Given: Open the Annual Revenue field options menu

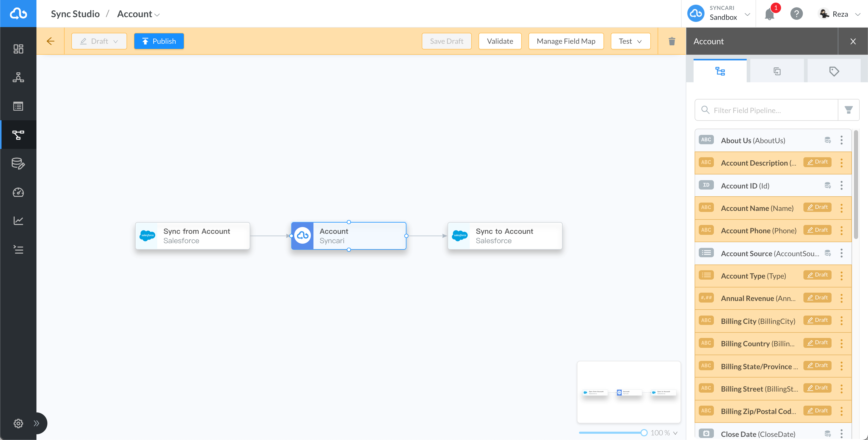Looking at the screenshot, I should [x=841, y=298].
